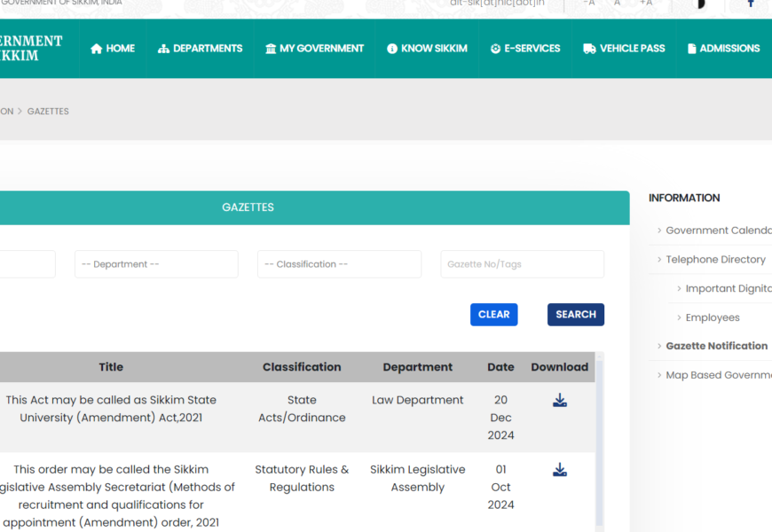Decrease font size with -A
This screenshot has height=532, width=772.
click(589, 4)
